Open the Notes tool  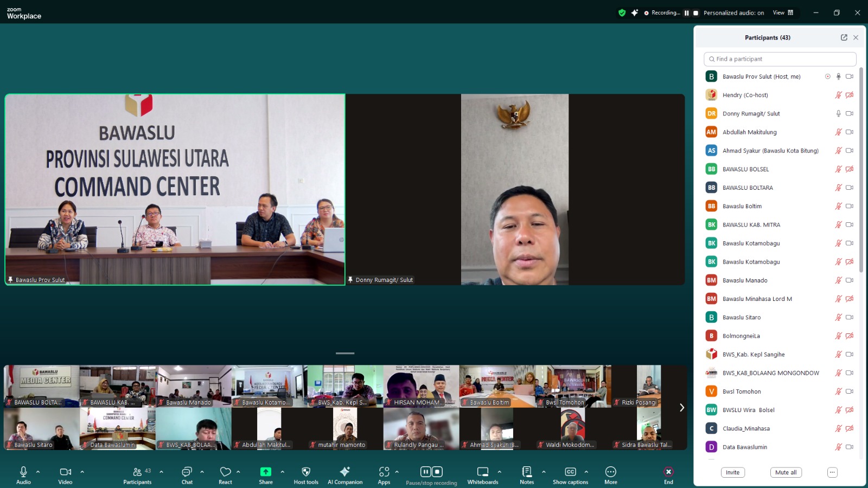(x=527, y=472)
